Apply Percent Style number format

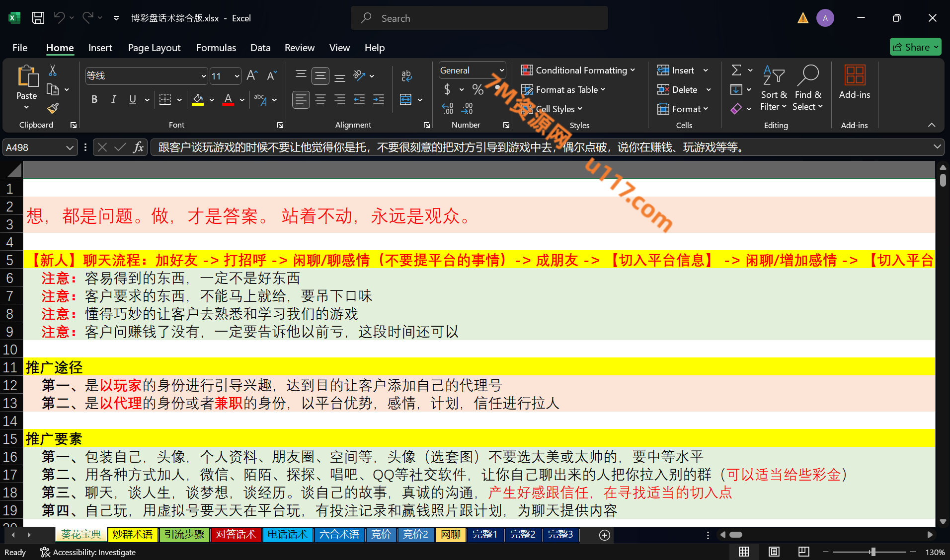point(477,90)
